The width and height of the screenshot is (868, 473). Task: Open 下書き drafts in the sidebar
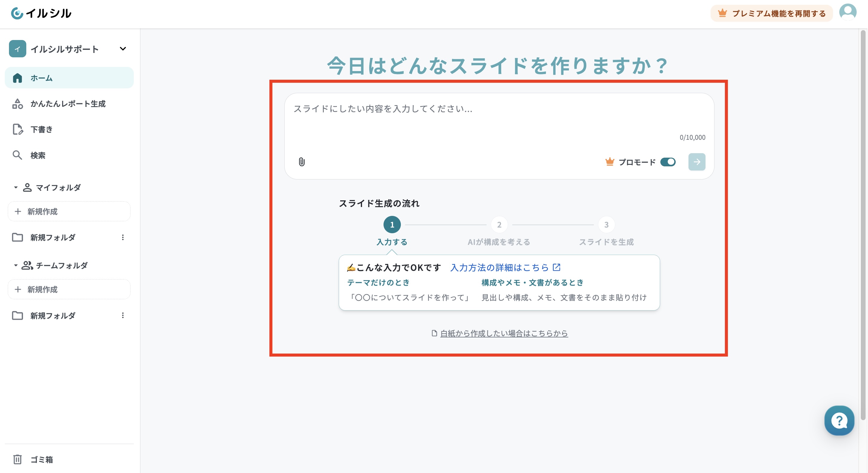point(69,129)
